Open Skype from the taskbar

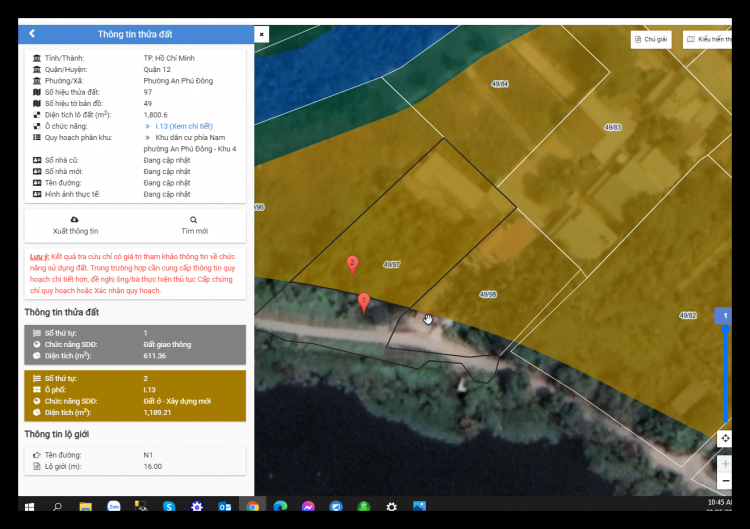pos(169,507)
